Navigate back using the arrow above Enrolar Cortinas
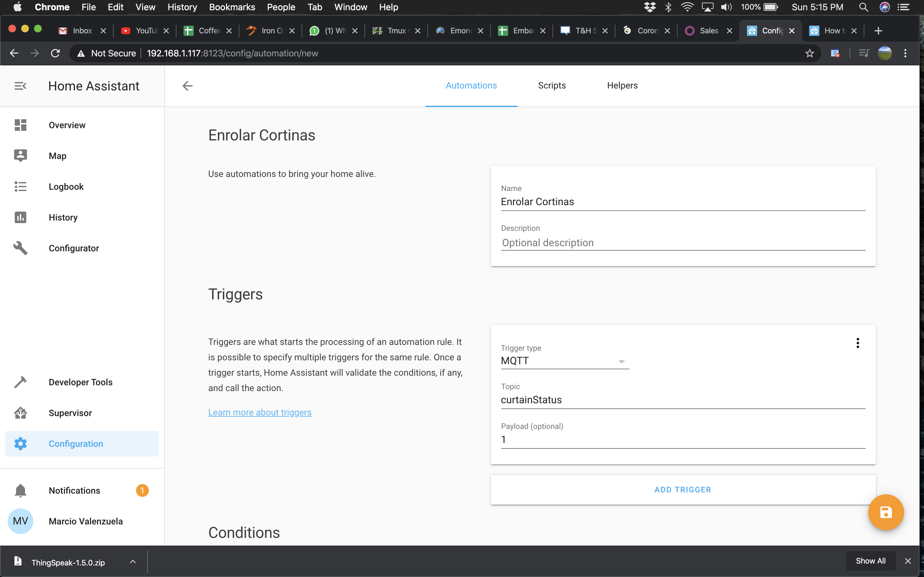 (187, 86)
